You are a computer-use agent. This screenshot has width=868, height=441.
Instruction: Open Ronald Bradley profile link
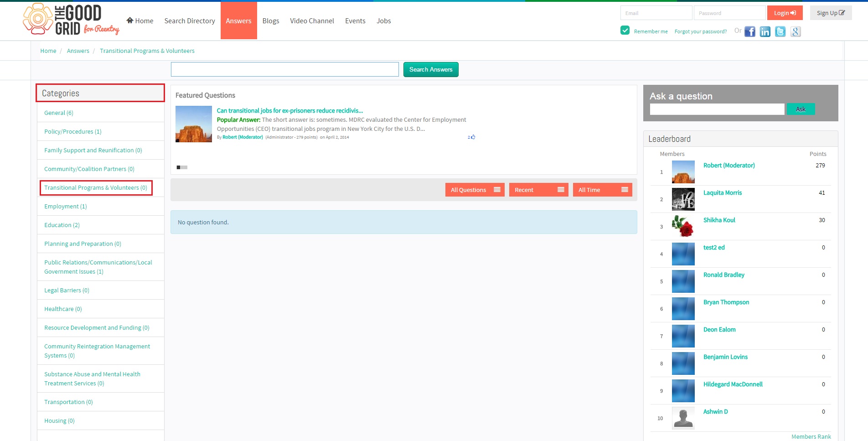point(724,275)
